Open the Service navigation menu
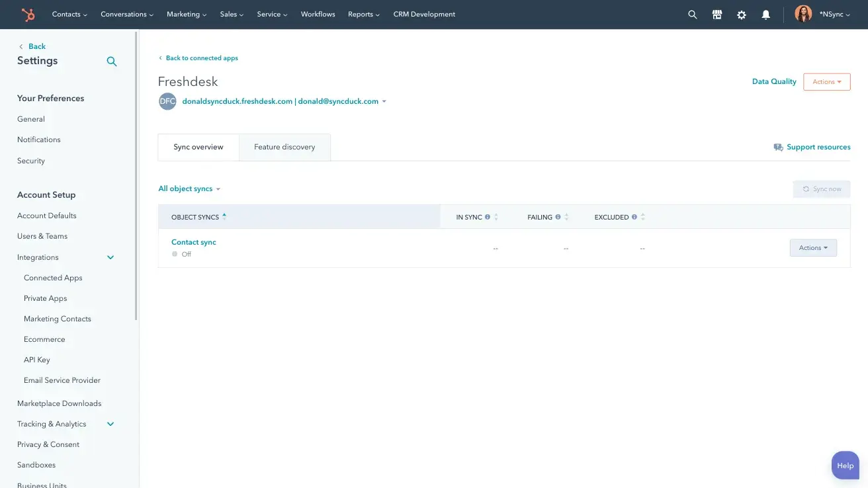 [271, 14]
